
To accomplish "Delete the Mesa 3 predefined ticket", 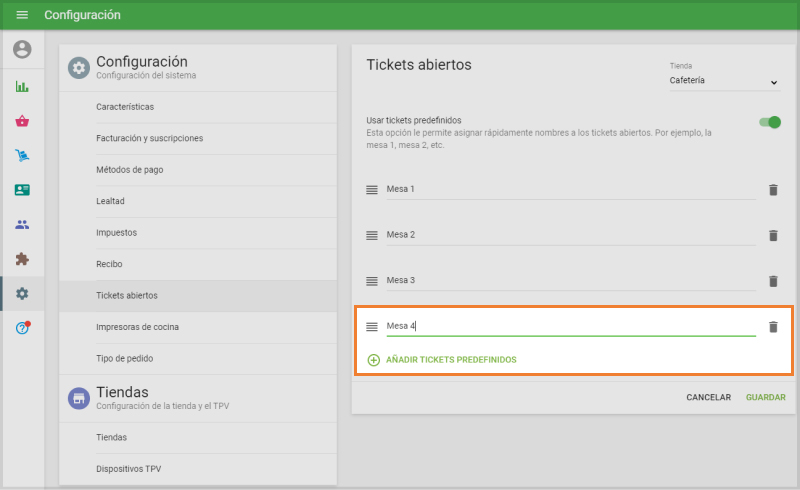I will pos(772,281).
